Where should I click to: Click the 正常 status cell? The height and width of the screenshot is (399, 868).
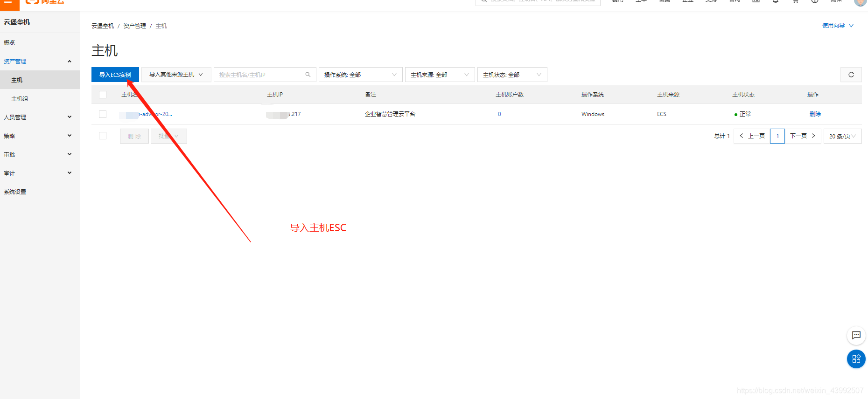pyautogui.click(x=742, y=114)
